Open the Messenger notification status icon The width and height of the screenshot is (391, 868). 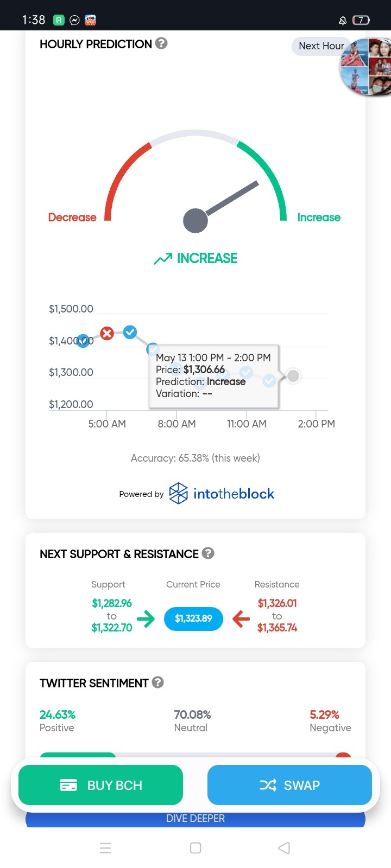75,20
